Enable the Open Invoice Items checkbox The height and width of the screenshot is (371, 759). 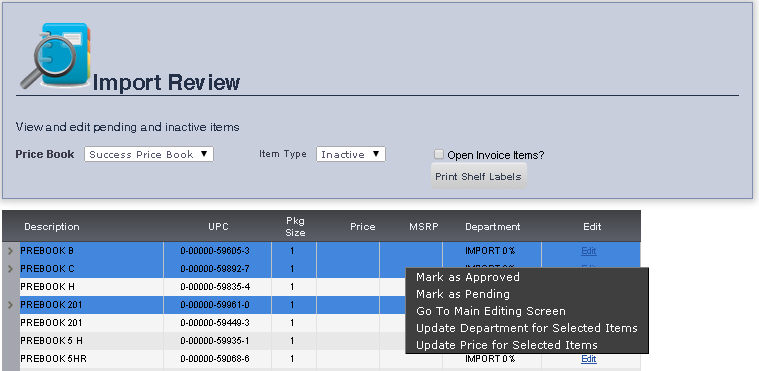pyautogui.click(x=439, y=155)
